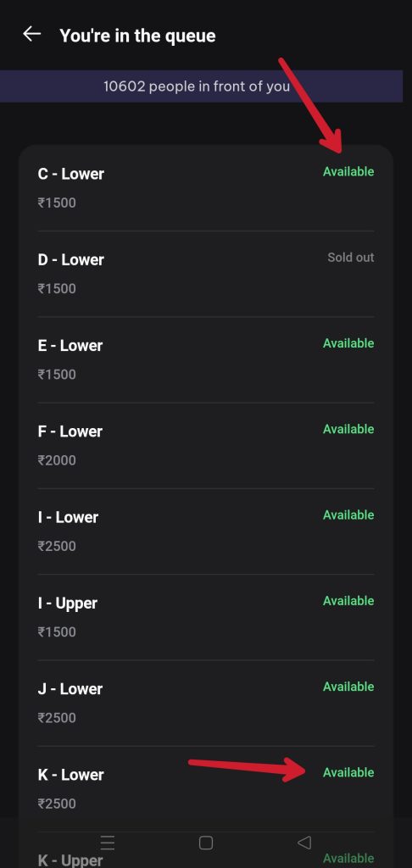
Task: Click Available next to I - Upper
Action: pos(348,601)
